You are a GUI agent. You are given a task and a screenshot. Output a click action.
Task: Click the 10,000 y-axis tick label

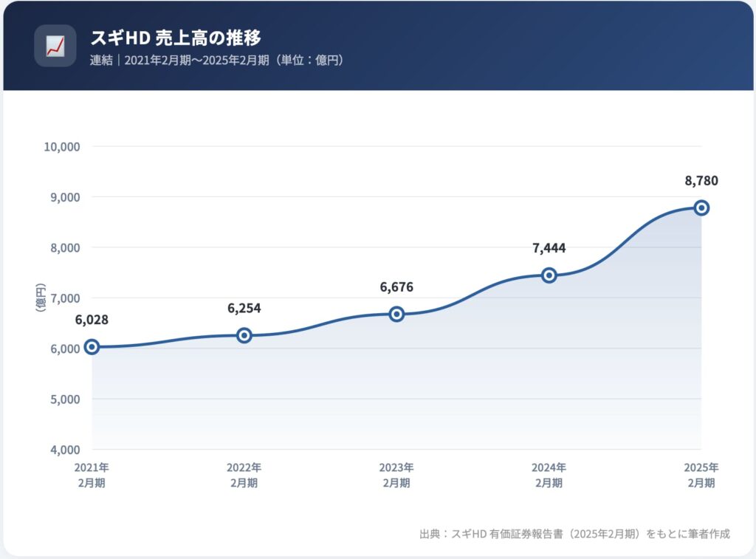(62, 146)
